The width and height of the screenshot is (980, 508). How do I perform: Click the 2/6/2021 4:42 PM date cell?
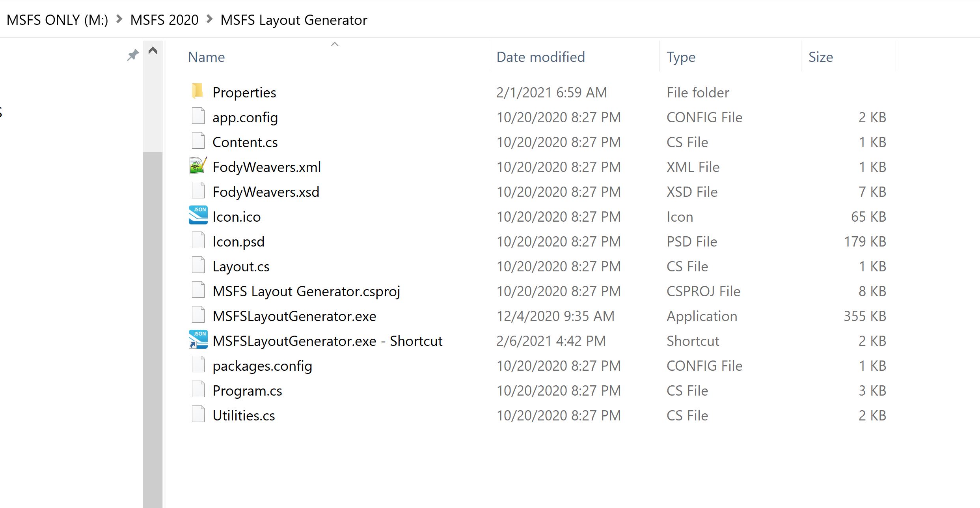(x=551, y=341)
